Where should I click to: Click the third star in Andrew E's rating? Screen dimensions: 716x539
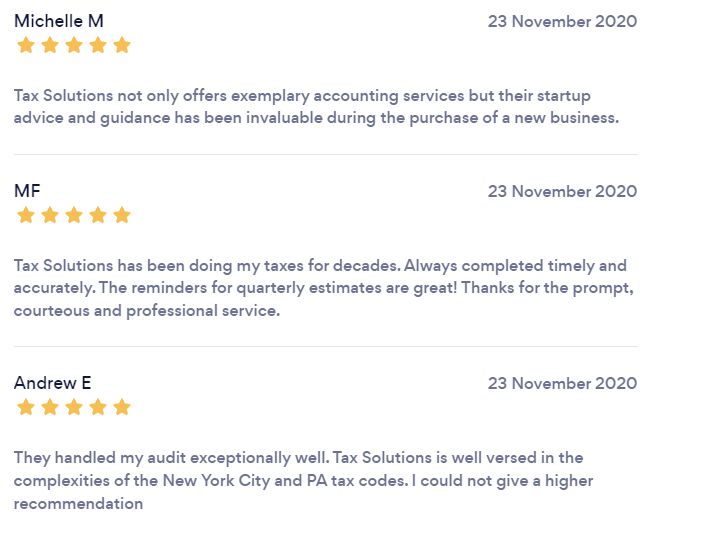click(74, 407)
